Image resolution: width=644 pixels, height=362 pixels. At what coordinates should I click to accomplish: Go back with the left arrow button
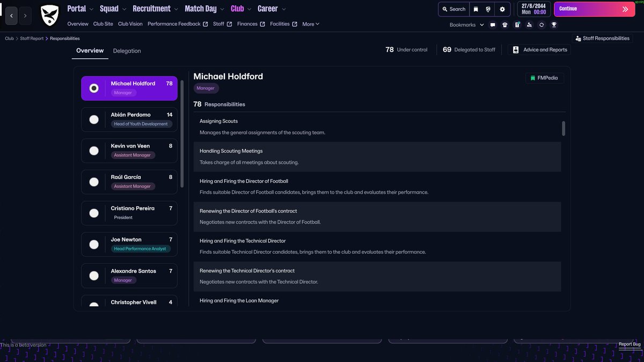12,16
